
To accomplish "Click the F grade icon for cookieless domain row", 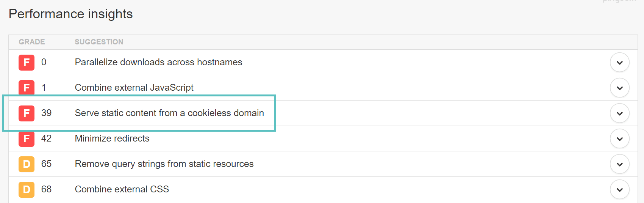I will tap(27, 113).
